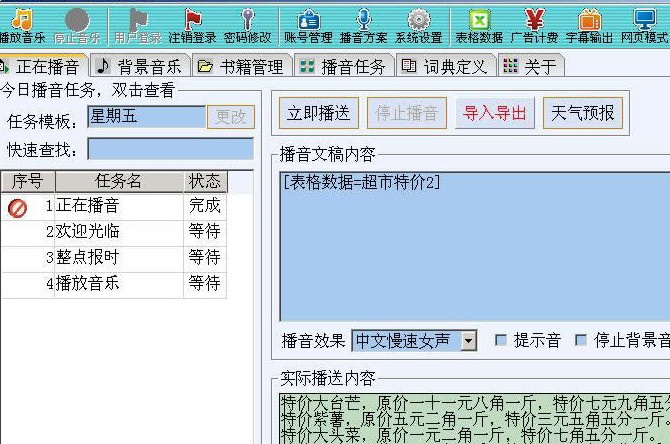Focus the 任务模板 field showing 星期五
The width and height of the screenshot is (670, 444).
coord(147,116)
